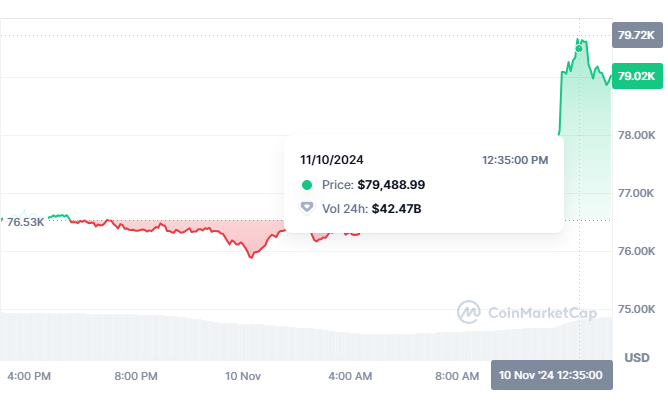This screenshot has width=668, height=406.
Task: Click the lowest red dip on chart line
Action: [x=251, y=256]
